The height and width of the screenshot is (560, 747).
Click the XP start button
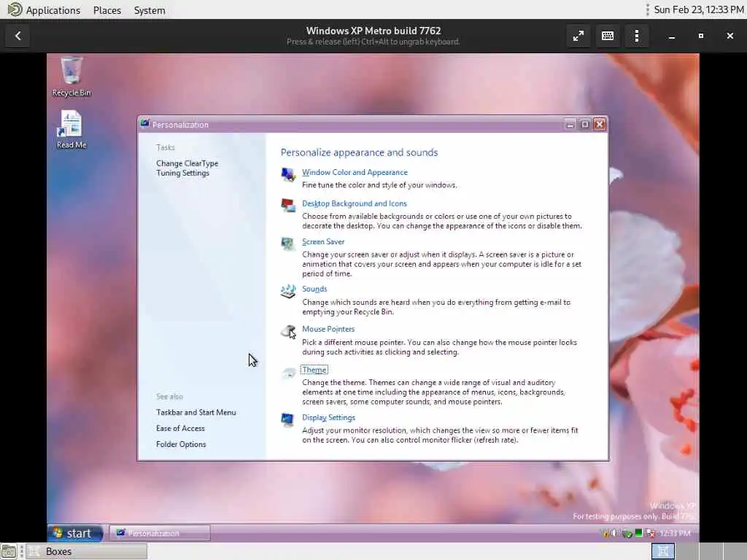coord(75,533)
